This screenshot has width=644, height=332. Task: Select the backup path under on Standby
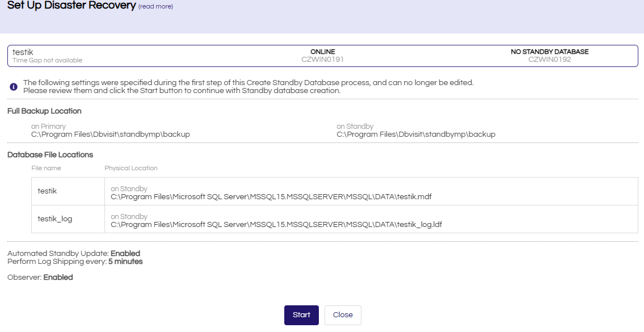pyautogui.click(x=416, y=135)
